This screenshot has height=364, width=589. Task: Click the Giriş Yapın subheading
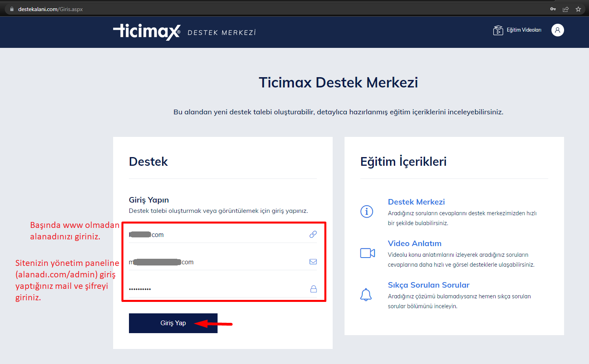click(x=149, y=200)
